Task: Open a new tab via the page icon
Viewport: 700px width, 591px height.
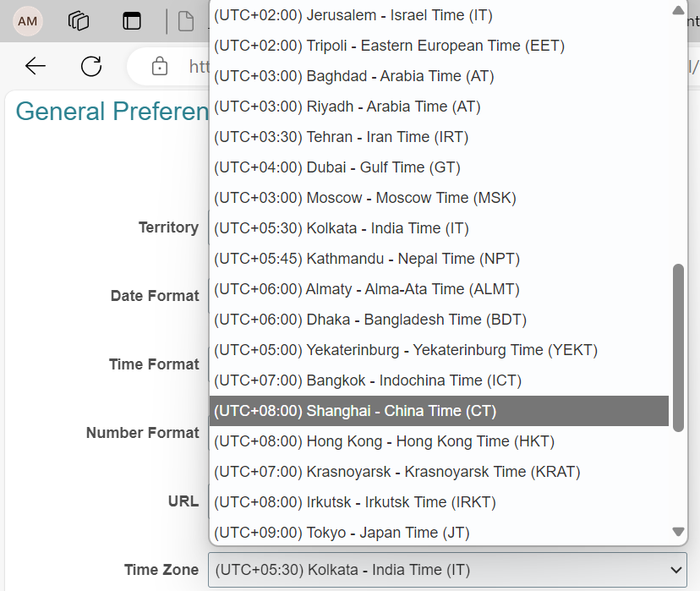Action: [x=186, y=20]
